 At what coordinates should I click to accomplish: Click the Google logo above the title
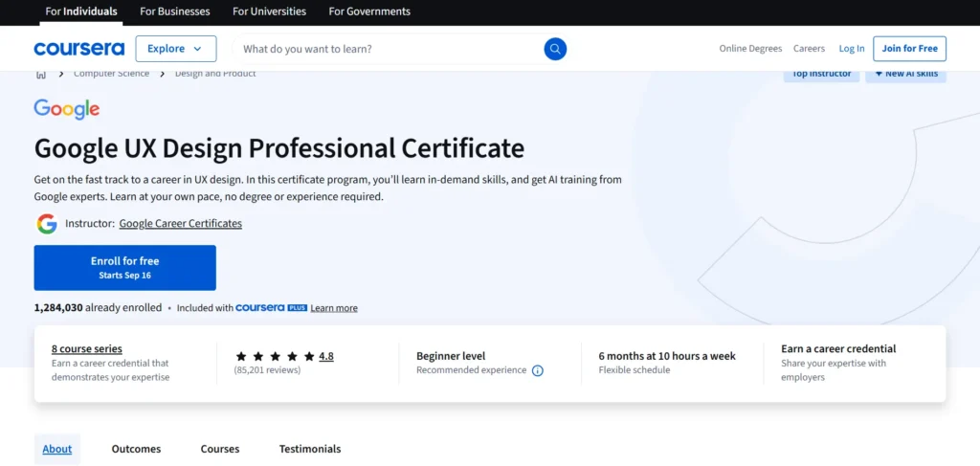click(x=67, y=109)
